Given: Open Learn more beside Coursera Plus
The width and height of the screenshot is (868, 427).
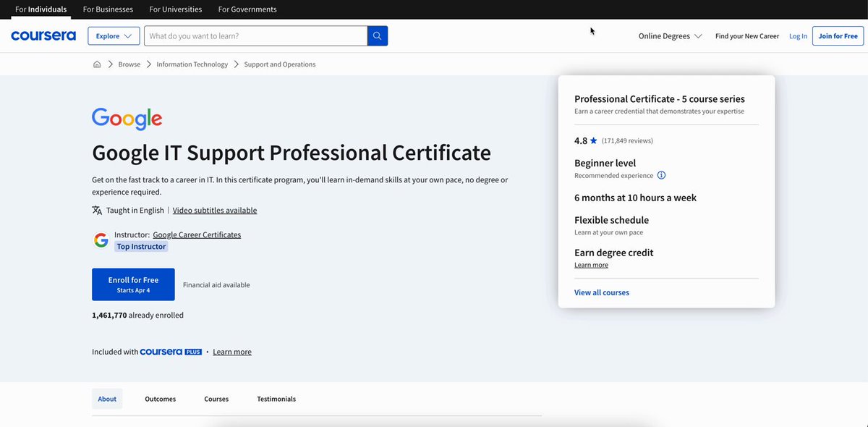Looking at the screenshot, I should (232, 352).
